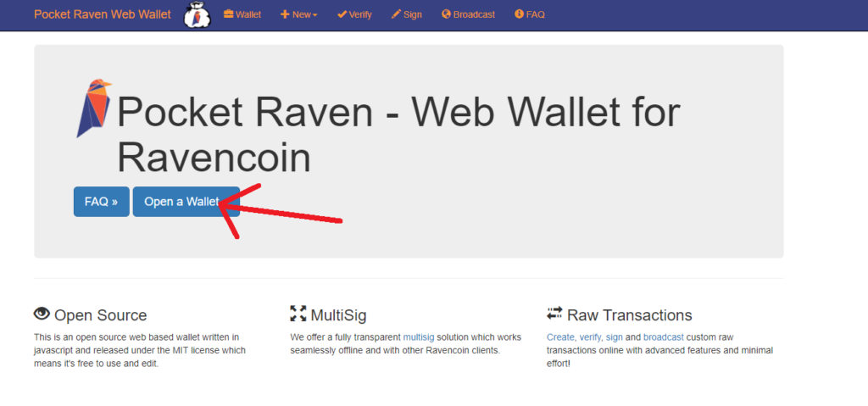Viewport: 868px width, 406px height.
Task: Follow the multisig link
Action: (x=419, y=336)
